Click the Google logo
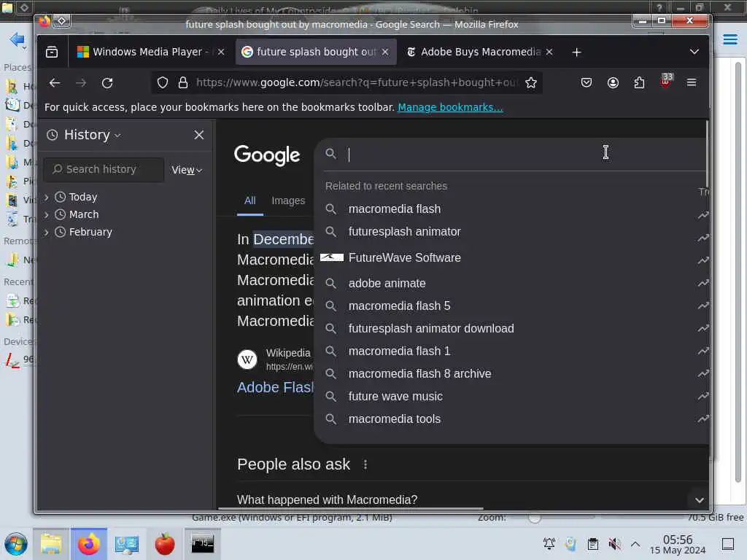Image resolution: width=747 pixels, height=560 pixels. pos(267,155)
